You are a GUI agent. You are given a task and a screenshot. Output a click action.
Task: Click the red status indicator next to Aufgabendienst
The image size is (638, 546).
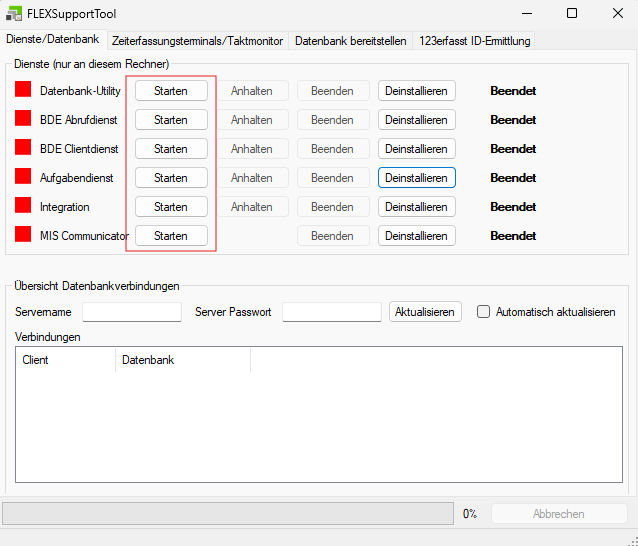(x=23, y=177)
